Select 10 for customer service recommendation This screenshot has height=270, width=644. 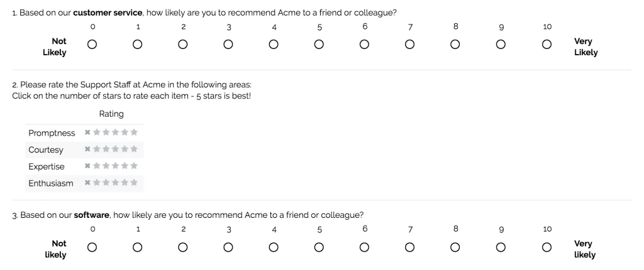pos(547,45)
